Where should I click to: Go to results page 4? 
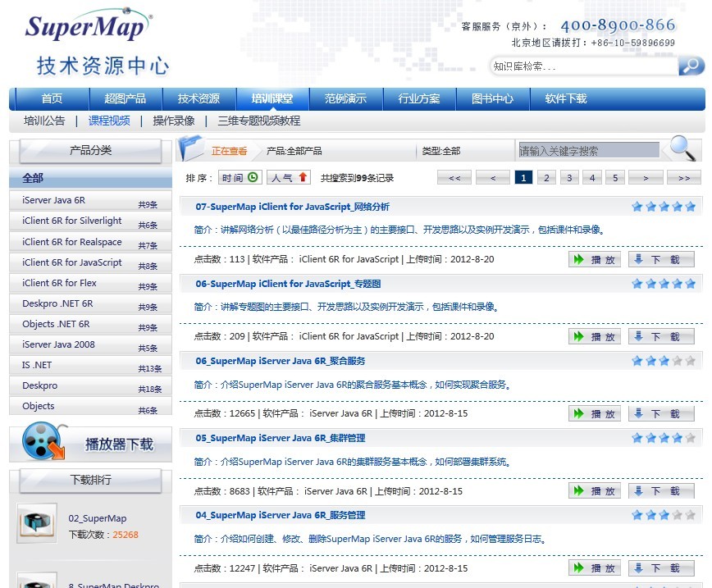pos(592,177)
